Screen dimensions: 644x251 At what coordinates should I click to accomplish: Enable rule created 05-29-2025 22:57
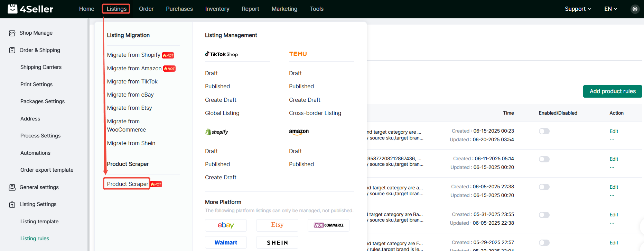pyautogui.click(x=544, y=243)
